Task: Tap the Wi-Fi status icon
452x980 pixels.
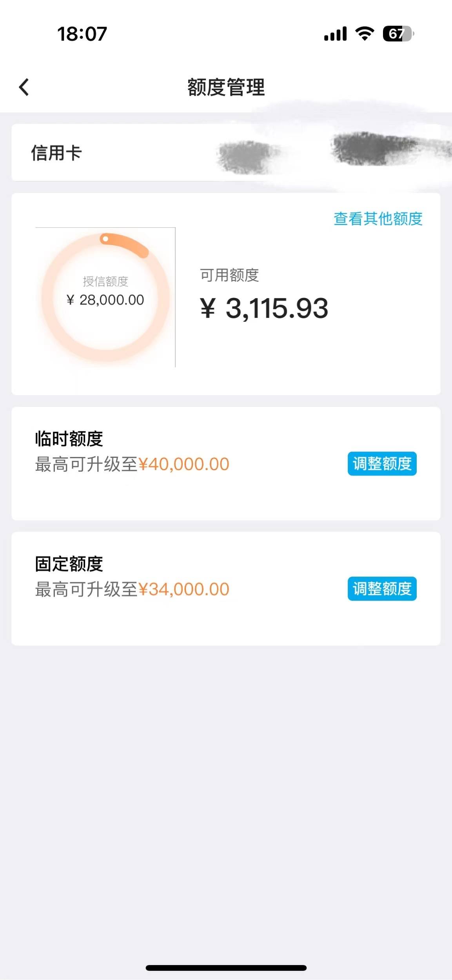Action: pos(365,34)
